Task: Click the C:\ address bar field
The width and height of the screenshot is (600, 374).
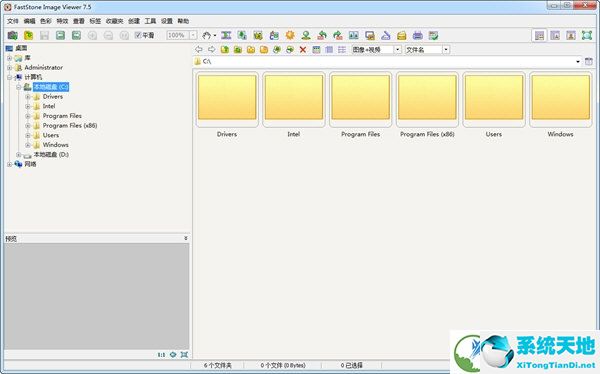Action: 387,61
